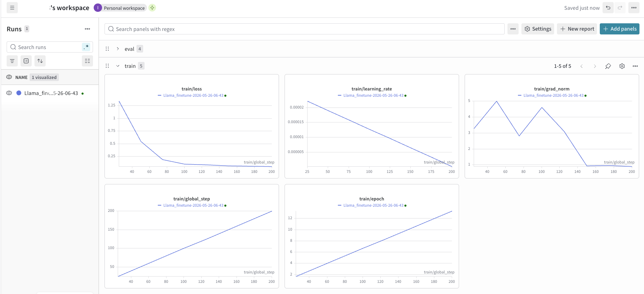644x294 pixels.
Task: Grab the train section drag handle
Action: [x=107, y=66]
